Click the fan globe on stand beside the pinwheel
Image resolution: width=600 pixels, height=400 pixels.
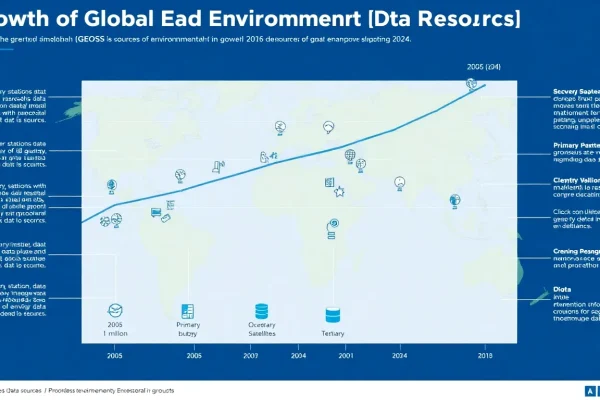click(117, 220)
